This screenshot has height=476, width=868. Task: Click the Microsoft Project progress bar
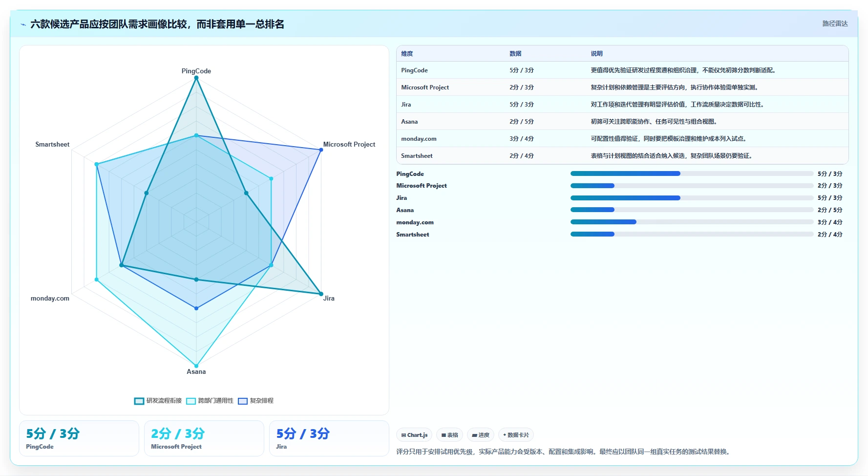pyautogui.click(x=692, y=186)
